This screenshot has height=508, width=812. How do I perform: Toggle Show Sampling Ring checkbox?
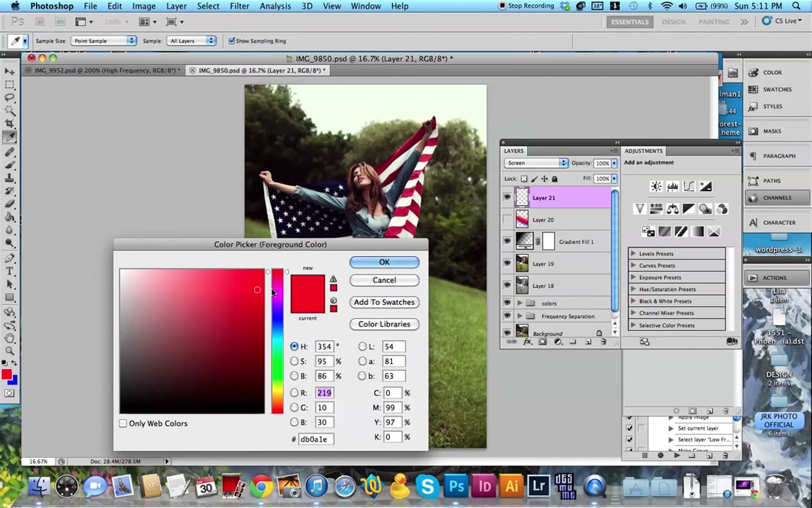[232, 41]
